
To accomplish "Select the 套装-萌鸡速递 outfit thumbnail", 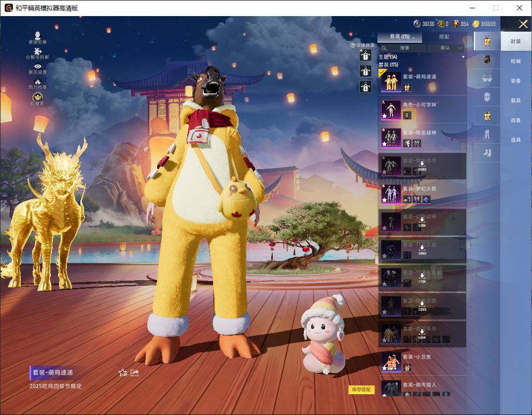I will click(391, 82).
